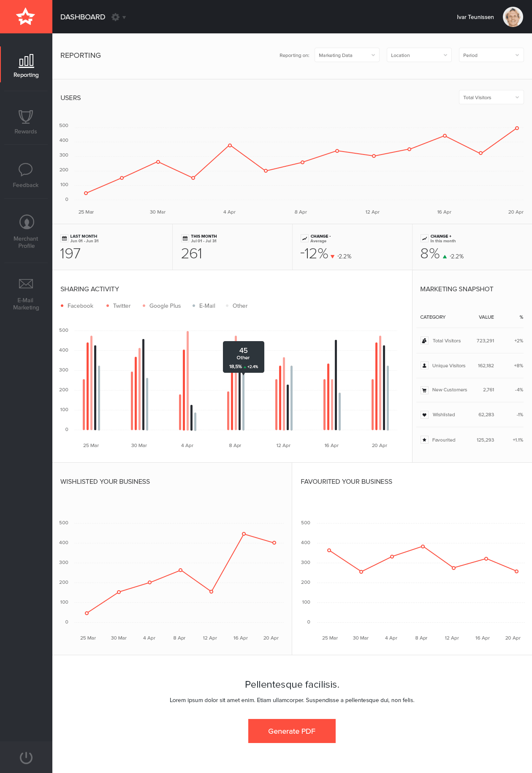Click the Wishlisted heart icon

point(424,415)
